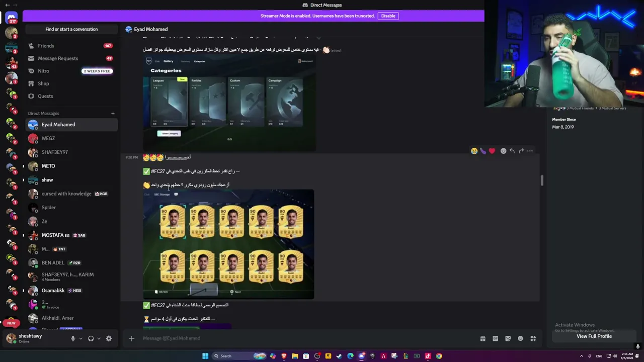
Task: Attach a file with the plus button
Action: click(131, 338)
